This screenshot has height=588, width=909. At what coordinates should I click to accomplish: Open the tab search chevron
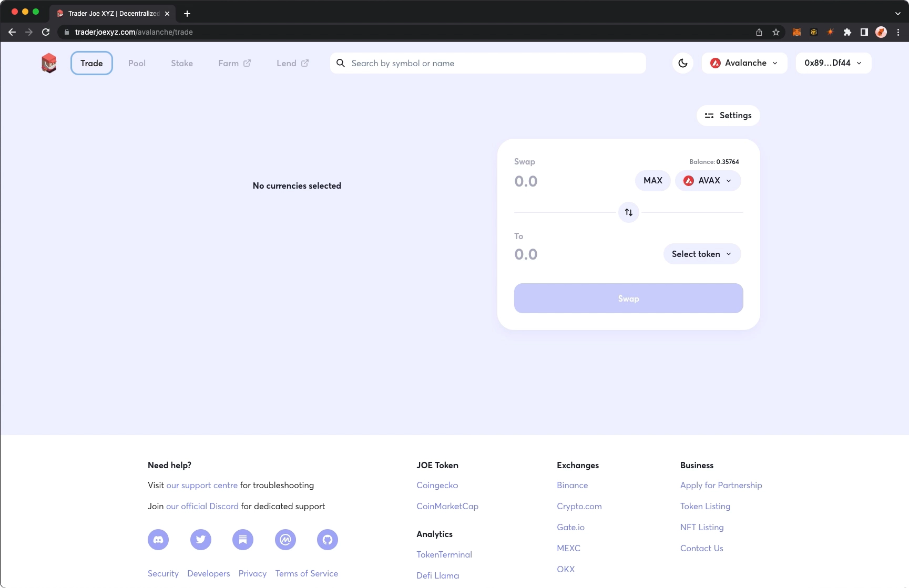pos(897,14)
